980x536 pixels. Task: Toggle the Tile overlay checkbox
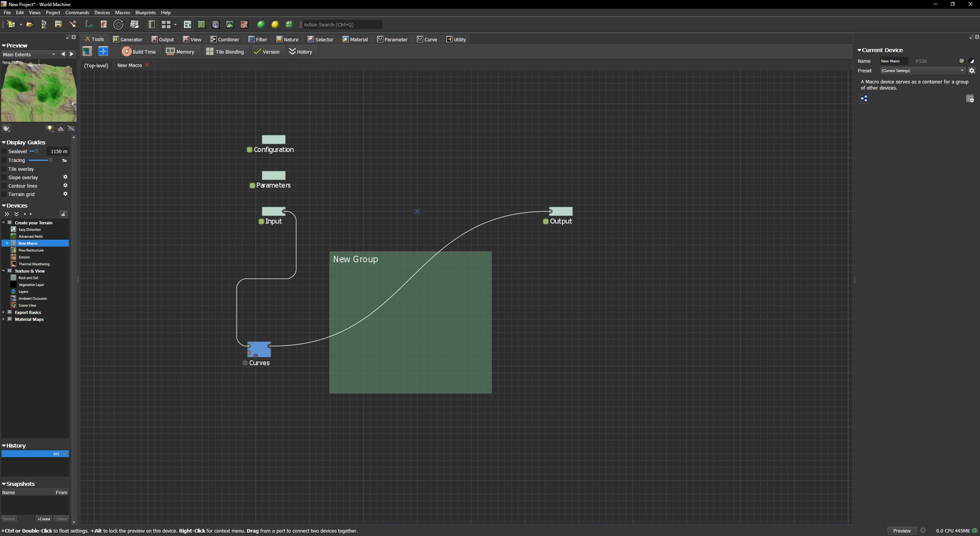(4, 169)
